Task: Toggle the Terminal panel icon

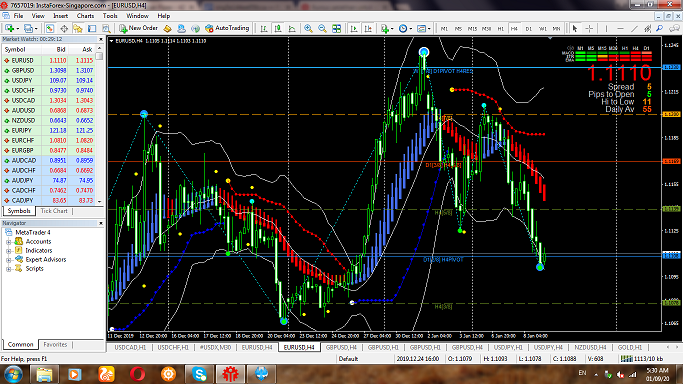Action: 92,28
